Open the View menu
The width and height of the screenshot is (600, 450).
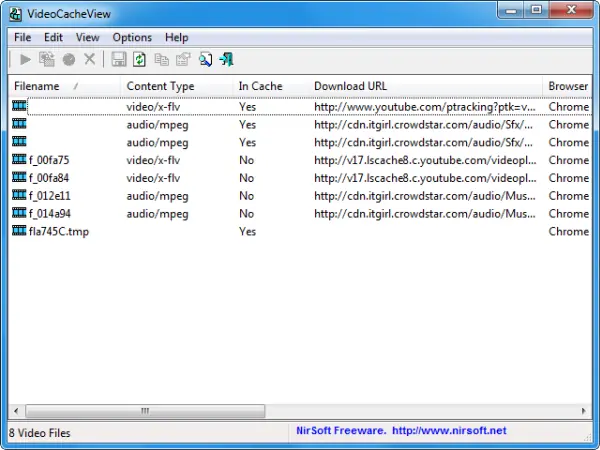(87, 37)
